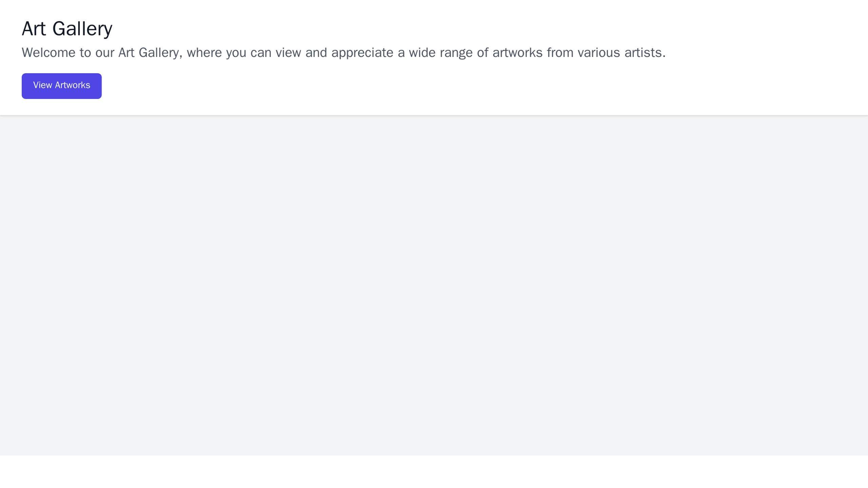The height and width of the screenshot is (488, 868).
Task: Click the phrase Art Gallery in the subtitle
Action: [147, 53]
